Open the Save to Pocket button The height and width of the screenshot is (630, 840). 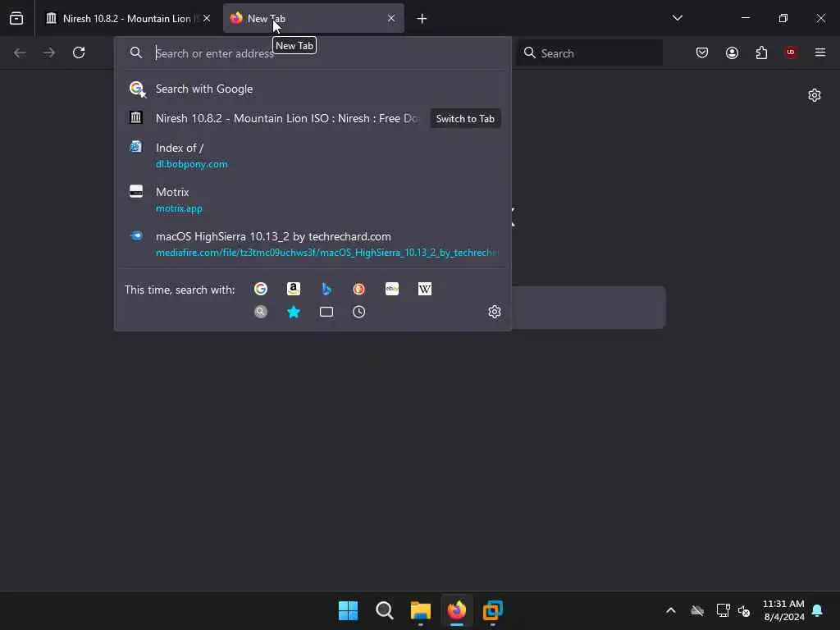[702, 52]
